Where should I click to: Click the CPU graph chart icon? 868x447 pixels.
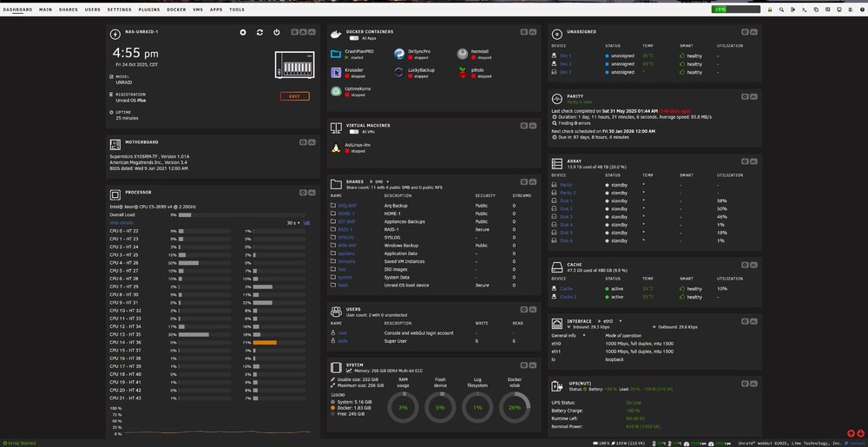[306, 223]
